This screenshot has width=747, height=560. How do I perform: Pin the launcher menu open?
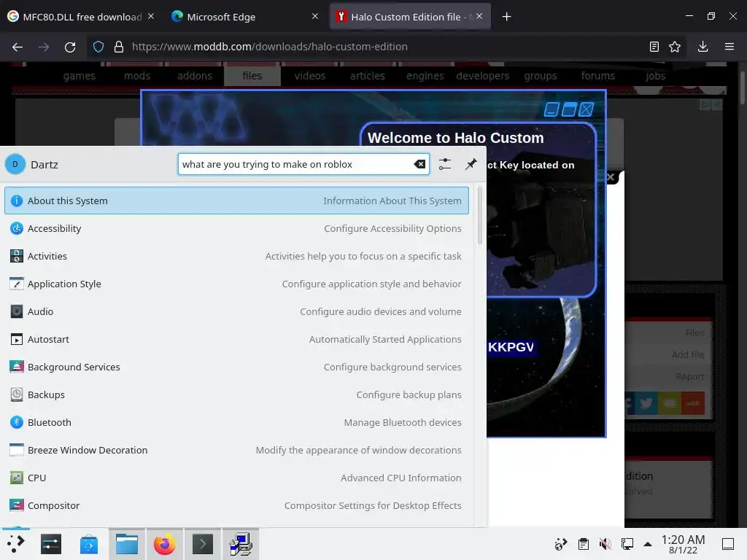[x=471, y=164]
